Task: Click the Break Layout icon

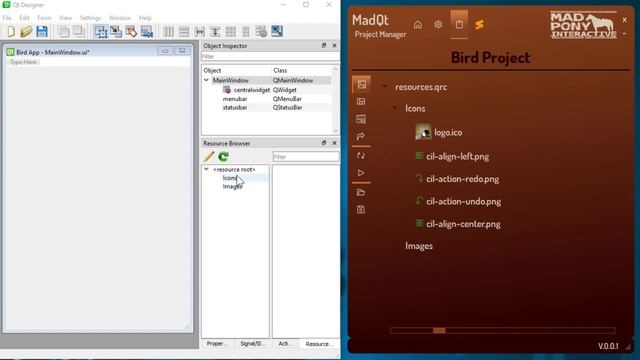Action: 261,31
